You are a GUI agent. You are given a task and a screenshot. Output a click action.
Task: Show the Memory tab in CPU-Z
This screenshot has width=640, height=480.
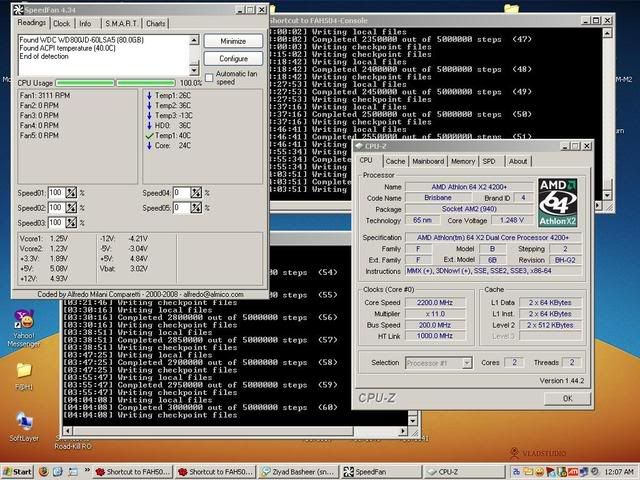tap(463, 161)
